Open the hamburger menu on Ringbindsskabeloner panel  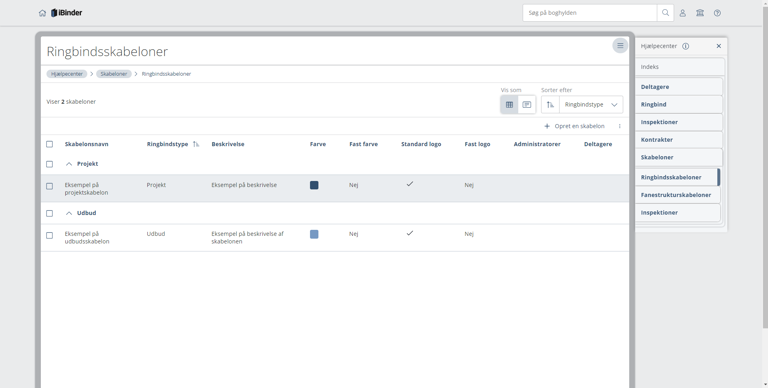(x=620, y=46)
